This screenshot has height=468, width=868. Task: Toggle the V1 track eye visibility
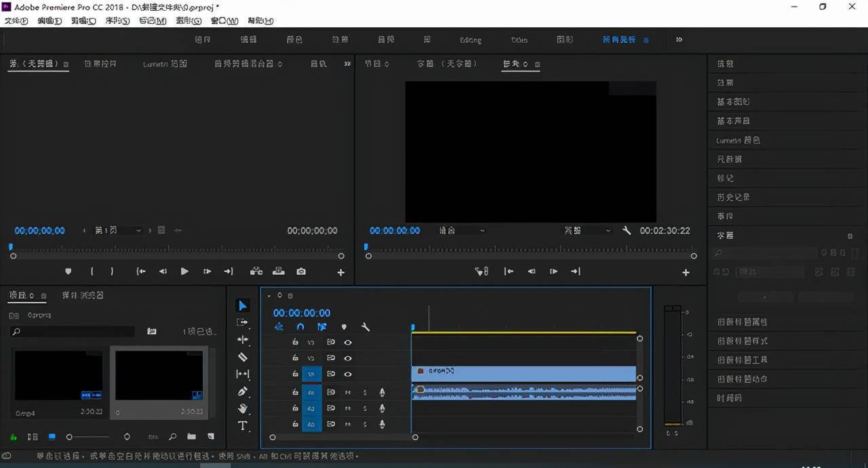[348, 374]
